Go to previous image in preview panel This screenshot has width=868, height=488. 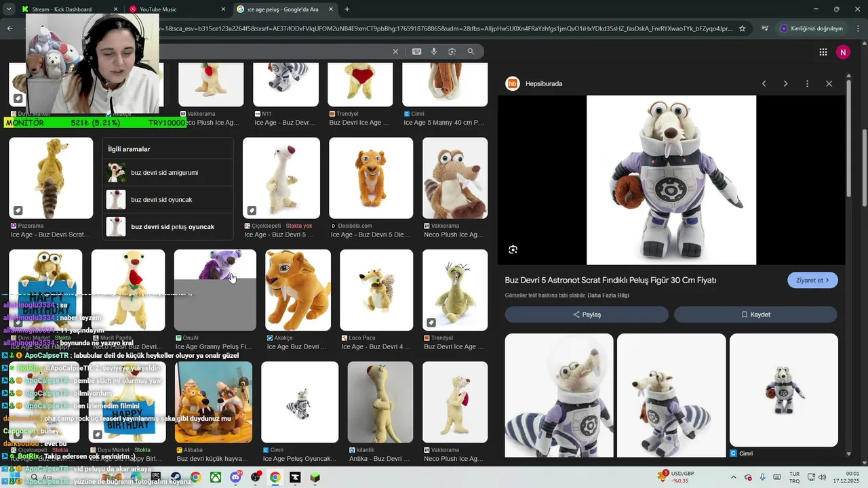click(764, 83)
